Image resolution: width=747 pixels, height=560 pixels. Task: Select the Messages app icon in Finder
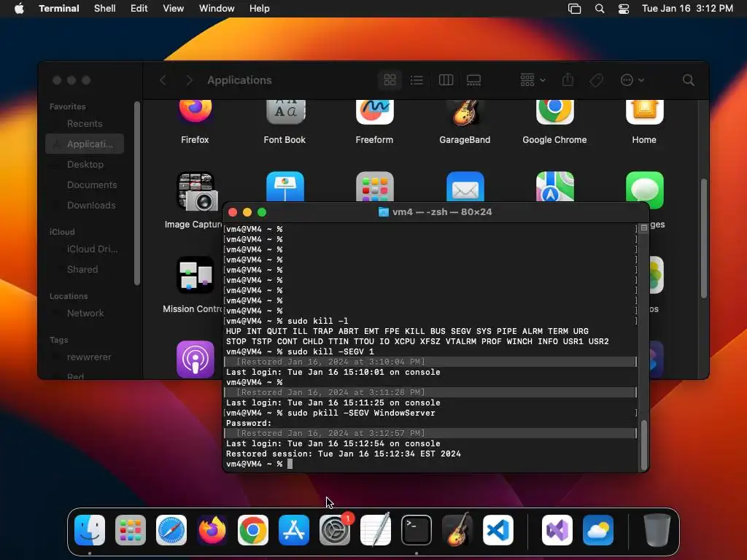[645, 190]
